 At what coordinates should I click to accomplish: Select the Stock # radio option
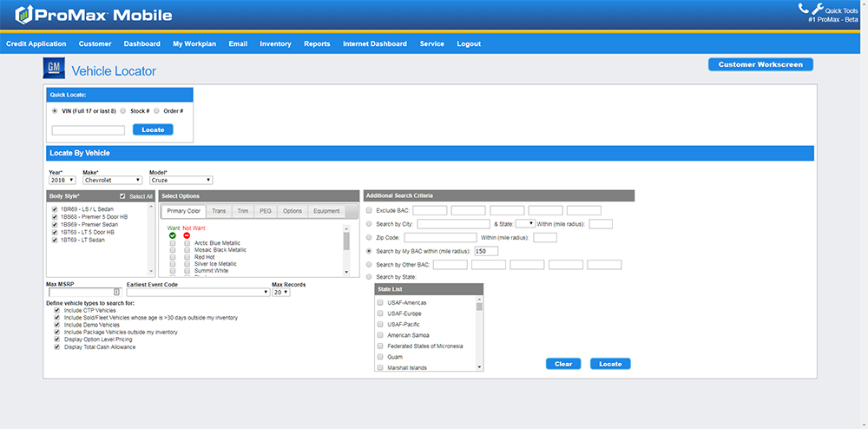pyautogui.click(x=123, y=110)
